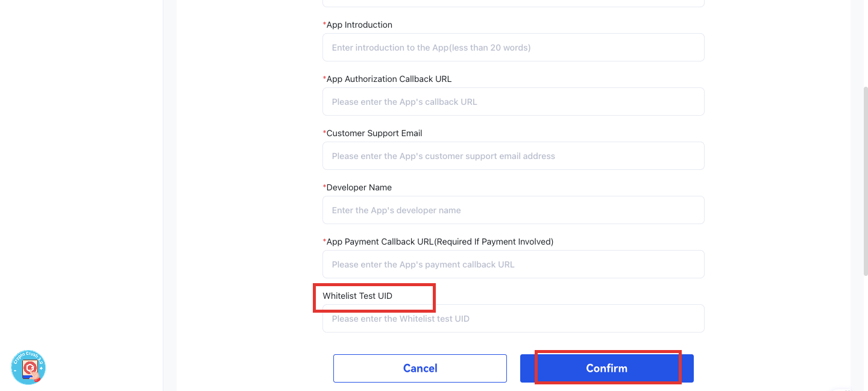
Task: Click into the App Authorization Callback URL field
Action: click(513, 102)
